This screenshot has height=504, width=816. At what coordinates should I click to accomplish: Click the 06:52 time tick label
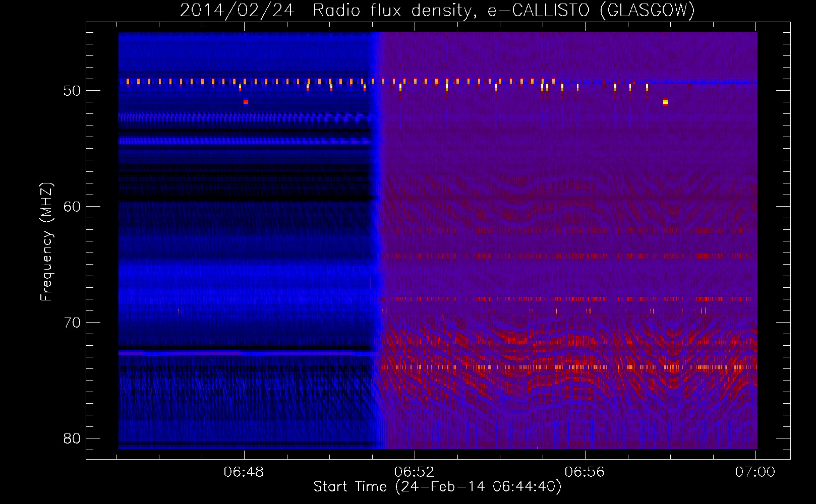point(414,472)
